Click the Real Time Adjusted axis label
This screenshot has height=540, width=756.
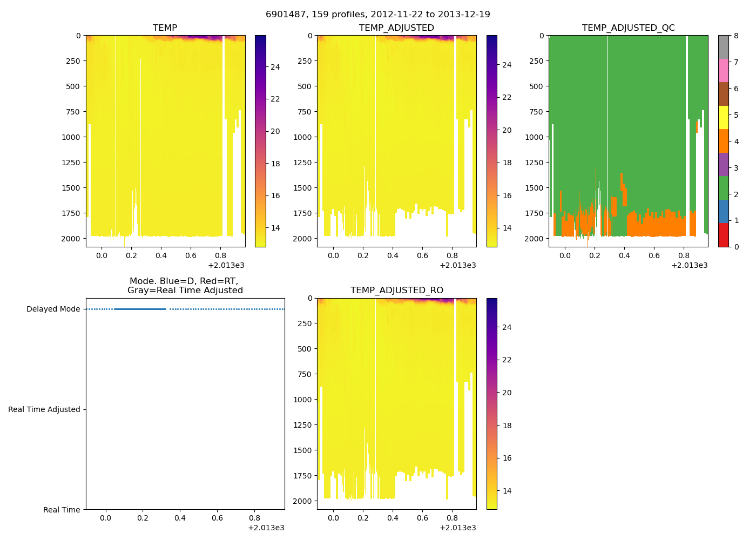pos(44,409)
